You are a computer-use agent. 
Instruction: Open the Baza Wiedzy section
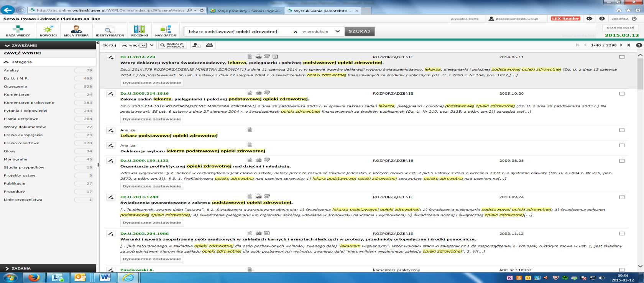click(x=18, y=31)
